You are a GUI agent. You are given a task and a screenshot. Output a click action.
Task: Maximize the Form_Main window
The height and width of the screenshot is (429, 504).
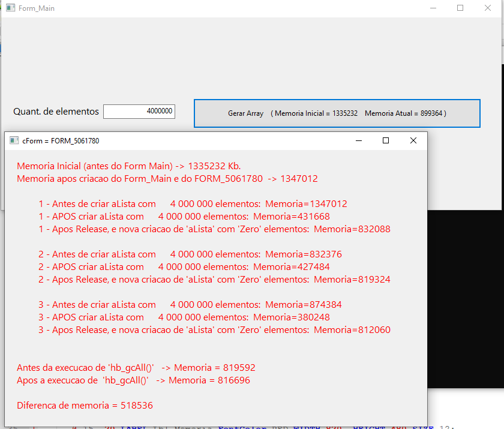[x=460, y=8]
